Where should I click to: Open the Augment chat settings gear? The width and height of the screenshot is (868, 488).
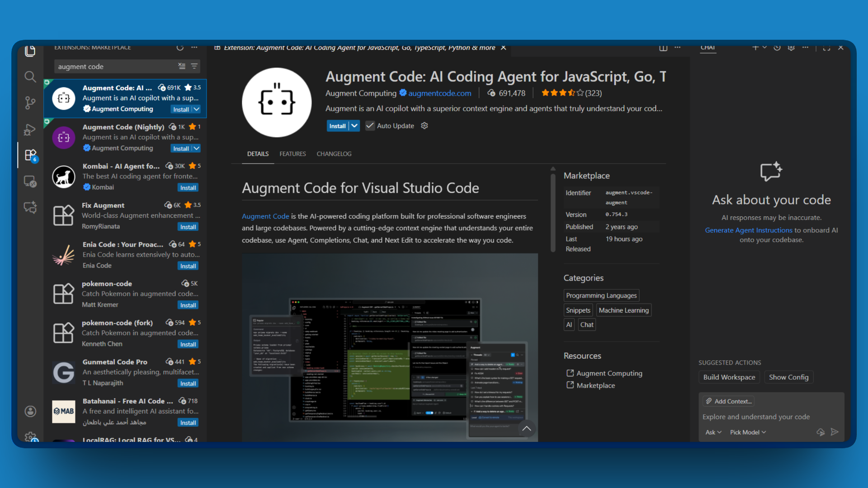point(792,48)
